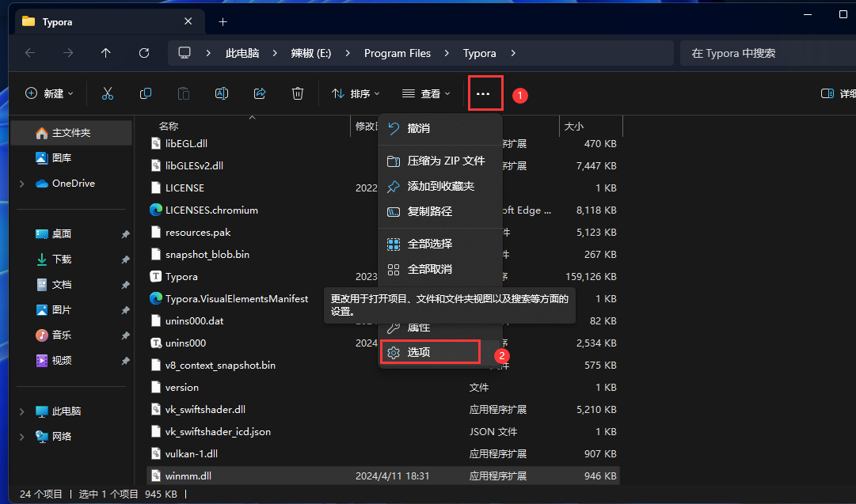Select the vulkan-1.dll file
This screenshot has width=856, height=504.
coord(191,454)
